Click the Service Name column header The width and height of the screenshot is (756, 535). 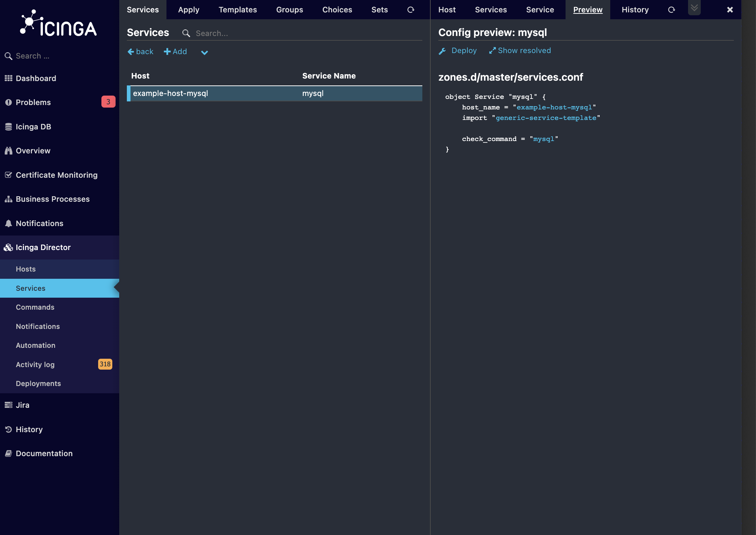click(329, 76)
